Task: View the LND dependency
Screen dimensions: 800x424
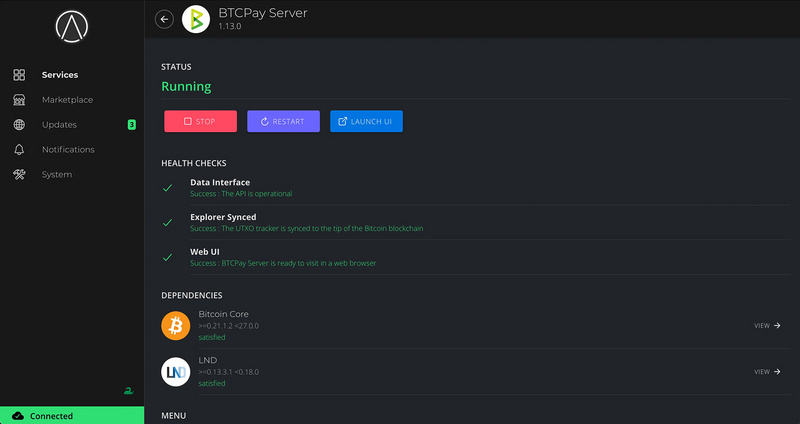Action: (x=767, y=372)
